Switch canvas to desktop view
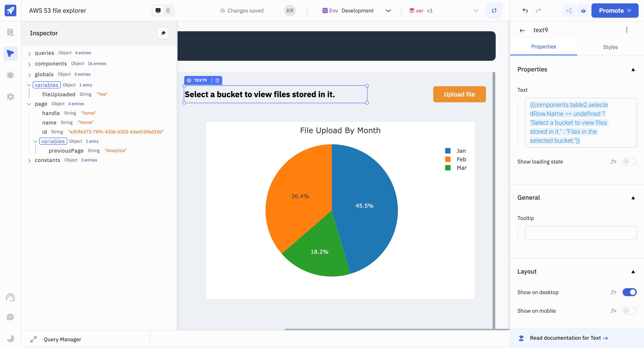Image resolution: width=644 pixels, height=348 pixels. point(158,10)
